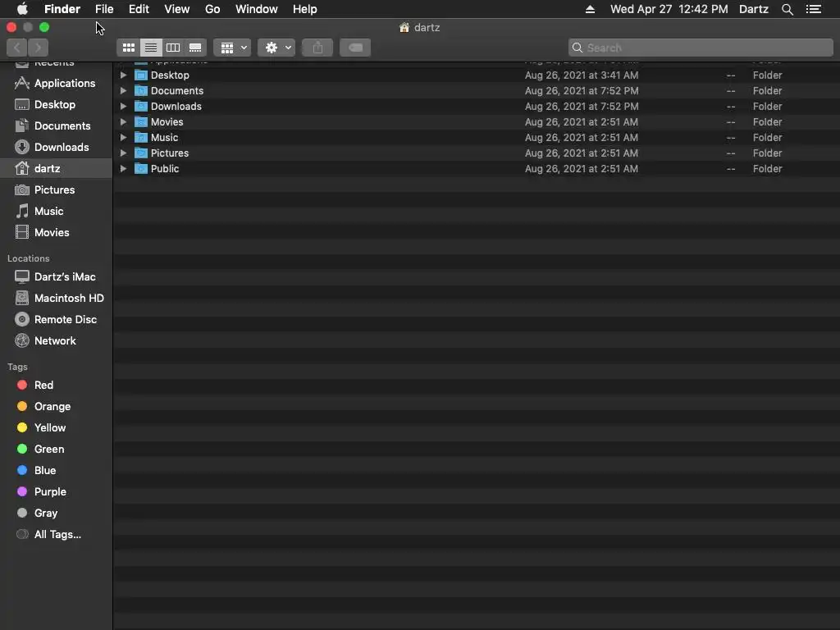Screen dimensions: 840x630
Task: Click the eject icon in menu bar
Action: [590, 9]
